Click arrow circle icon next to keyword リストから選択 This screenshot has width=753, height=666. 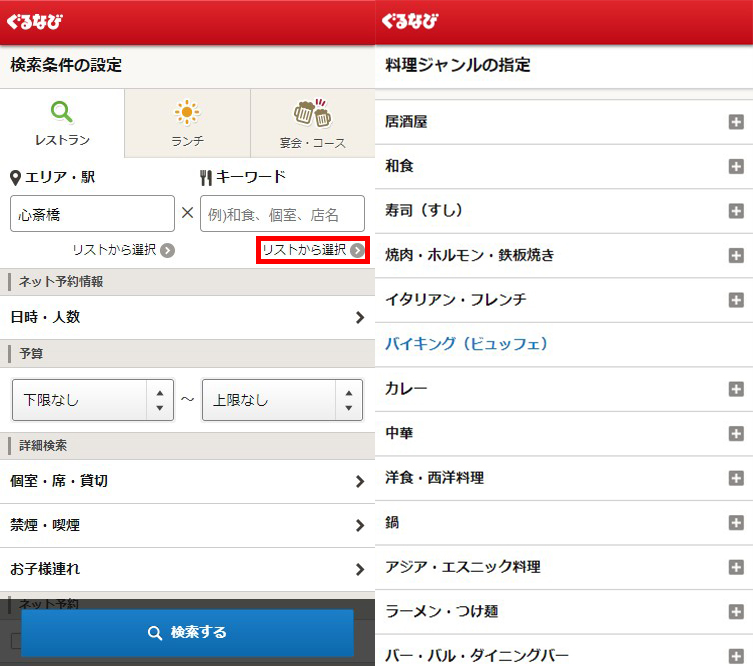point(357,250)
